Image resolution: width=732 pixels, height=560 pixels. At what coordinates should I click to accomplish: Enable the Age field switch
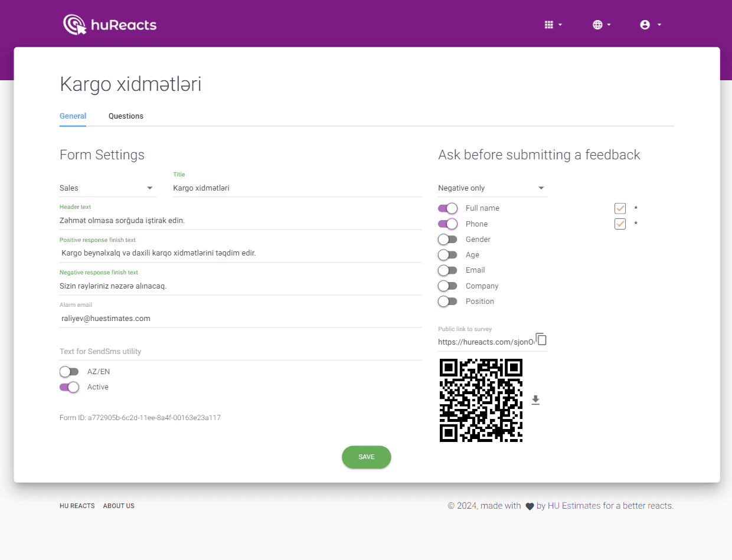448,255
